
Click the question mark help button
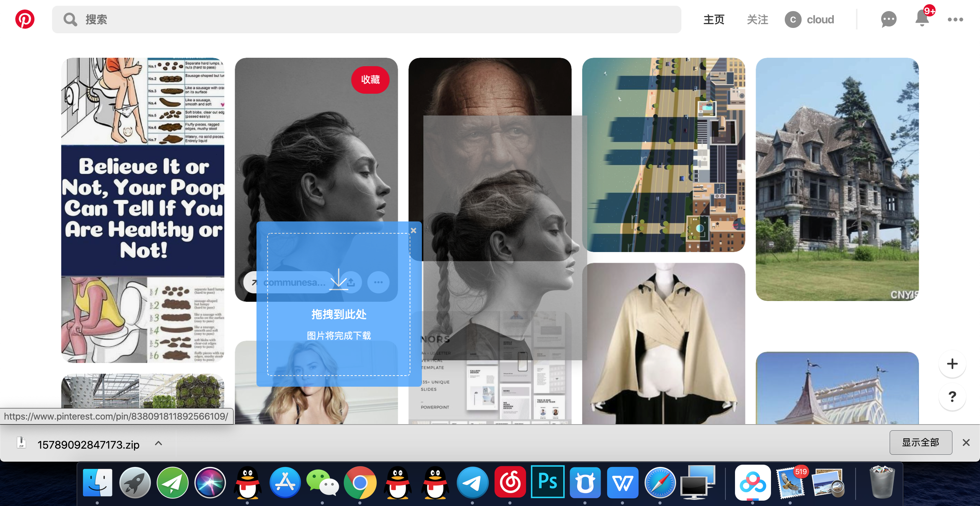tap(952, 397)
